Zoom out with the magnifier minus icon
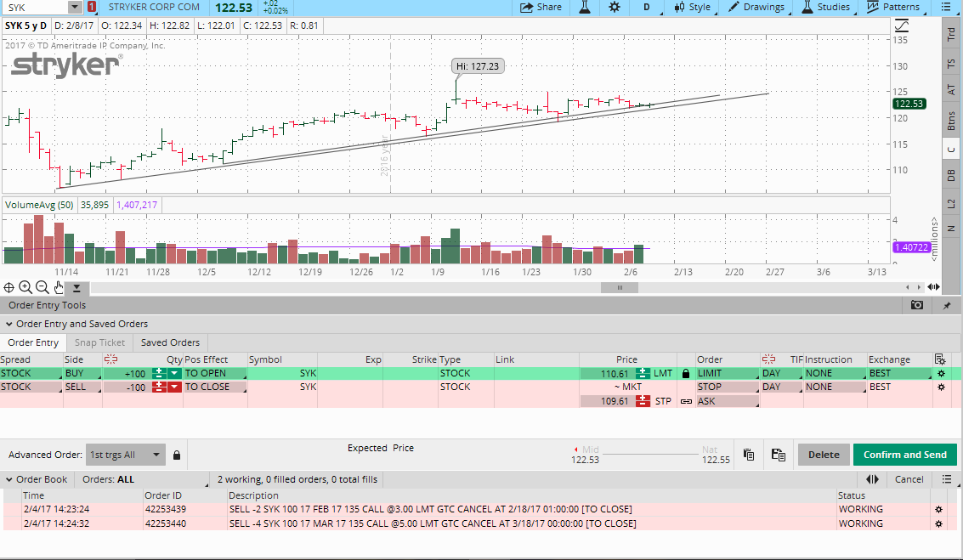The height and width of the screenshot is (560, 963). click(x=42, y=287)
